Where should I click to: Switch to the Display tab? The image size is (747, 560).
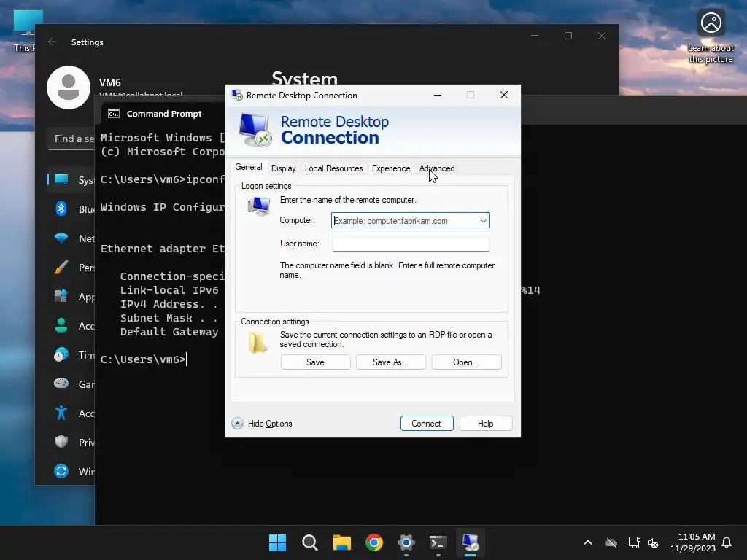pyautogui.click(x=284, y=168)
